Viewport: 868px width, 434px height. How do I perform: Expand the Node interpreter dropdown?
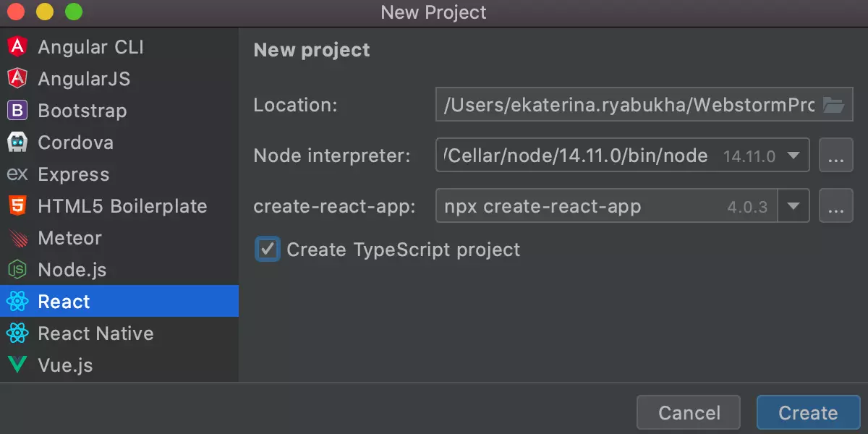click(x=793, y=156)
